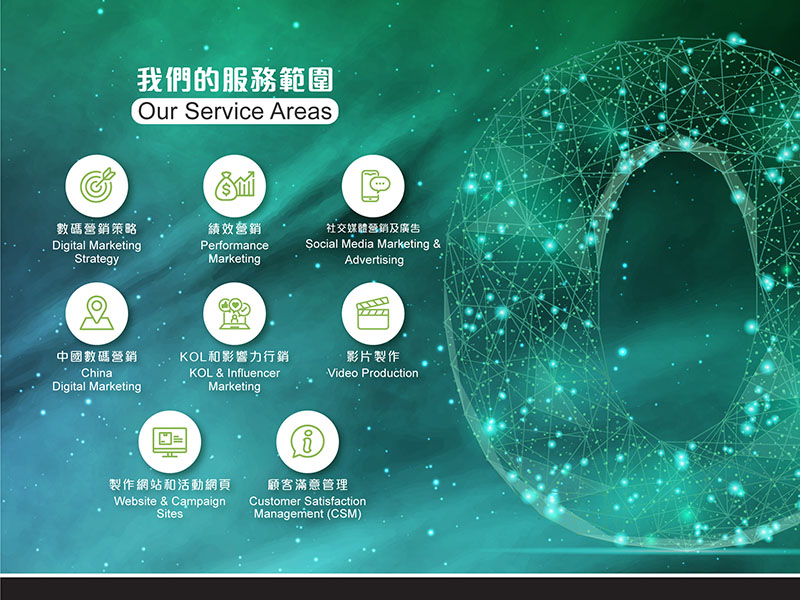This screenshot has width=800, height=600.
Task: Click the Chinese label 數碼營銷策略
Action: coord(96,228)
